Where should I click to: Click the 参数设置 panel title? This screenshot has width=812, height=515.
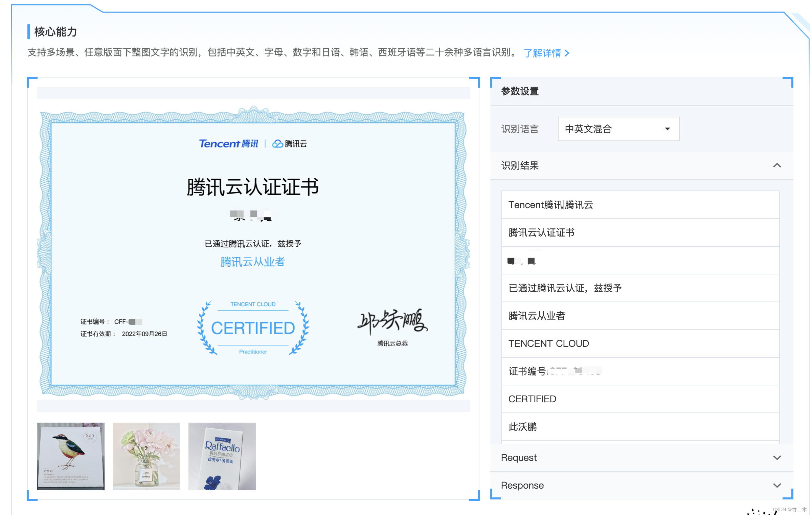(520, 91)
